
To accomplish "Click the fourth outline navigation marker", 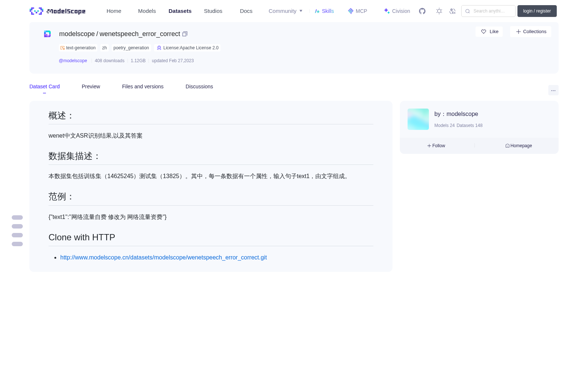I will pyautogui.click(x=17, y=244).
